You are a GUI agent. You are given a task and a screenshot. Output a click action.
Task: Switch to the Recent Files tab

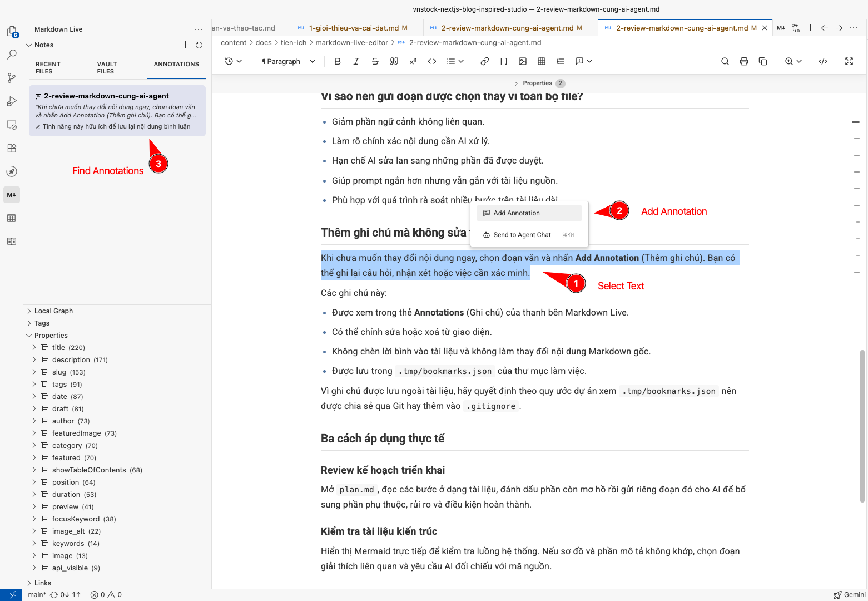48,68
